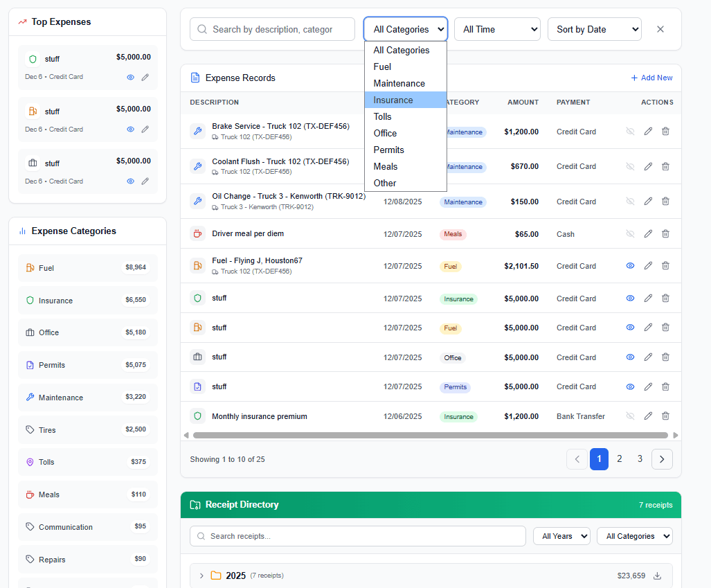Click the wrench icon beside Brake Service record
The width and height of the screenshot is (711, 588).
tap(197, 131)
